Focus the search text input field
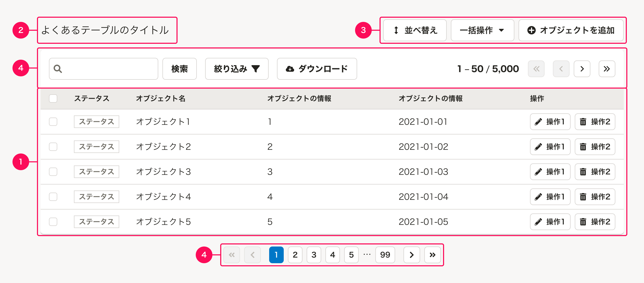The image size is (644, 283). pyautogui.click(x=109, y=69)
